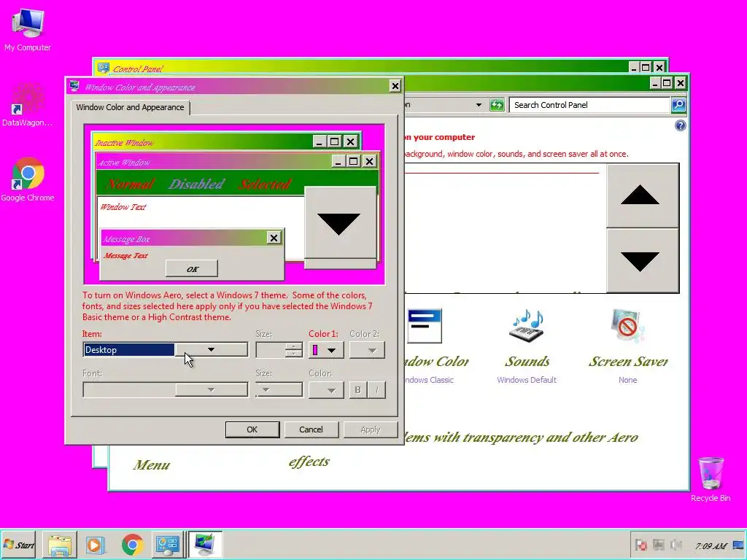Click Normal menu item in preview
The image size is (747, 560).
pyautogui.click(x=130, y=184)
